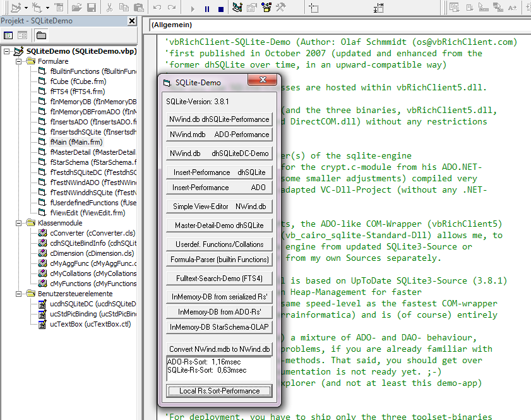Click the Cut scissors icon

click(109, 8)
